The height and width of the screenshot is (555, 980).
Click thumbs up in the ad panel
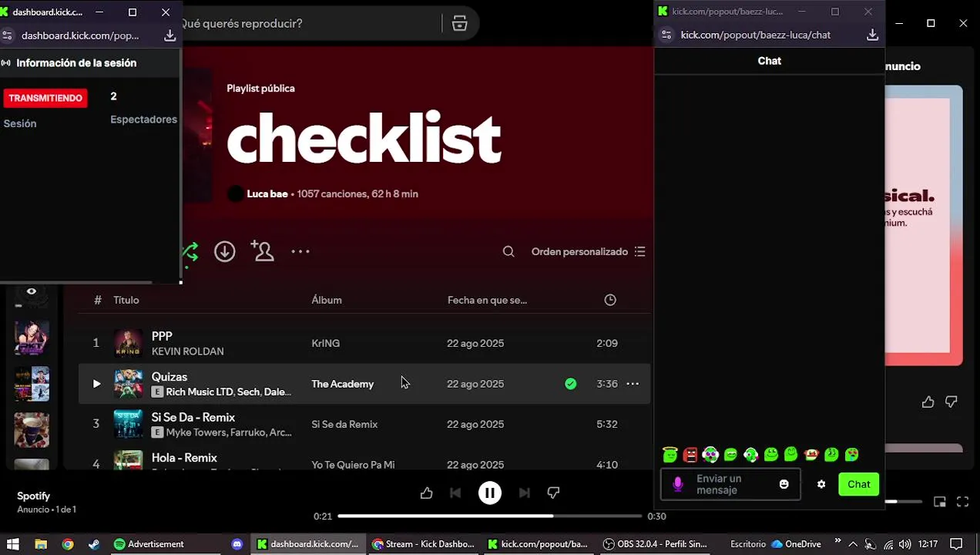click(928, 402)
